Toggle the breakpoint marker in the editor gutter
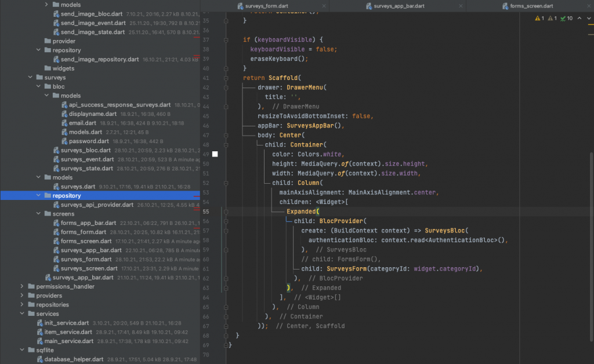 coord(215,154)
